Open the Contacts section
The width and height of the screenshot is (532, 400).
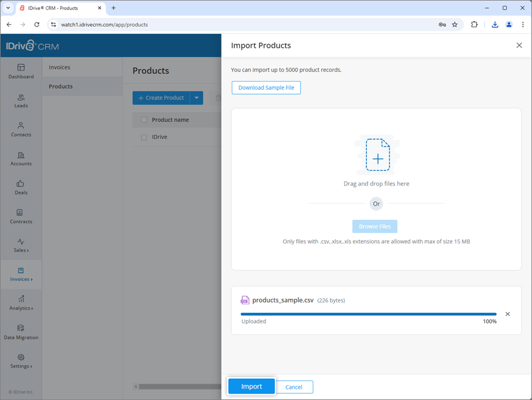click(x=21, y=130)
